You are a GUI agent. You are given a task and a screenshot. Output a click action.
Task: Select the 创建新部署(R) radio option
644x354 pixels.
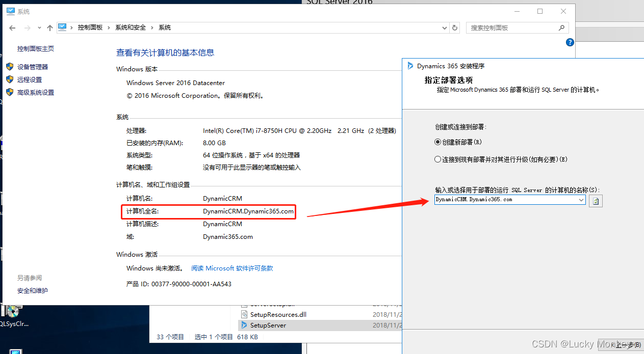pos(437,142)
